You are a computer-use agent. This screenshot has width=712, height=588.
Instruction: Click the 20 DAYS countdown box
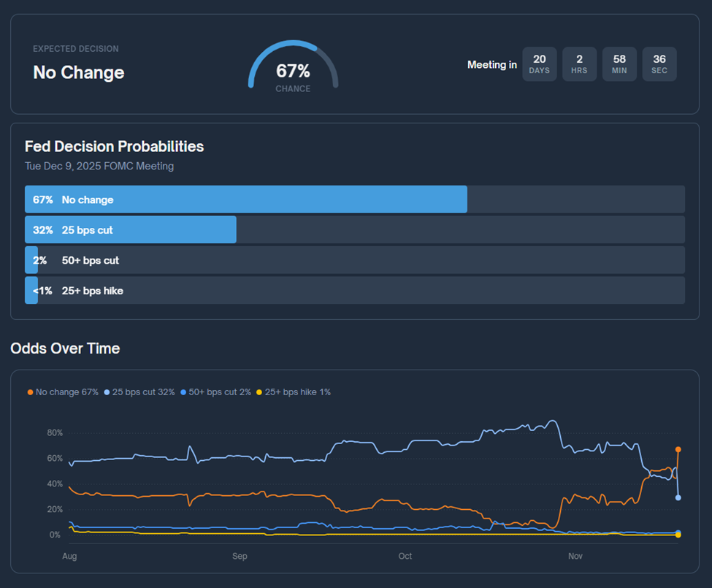click(539, 64)
